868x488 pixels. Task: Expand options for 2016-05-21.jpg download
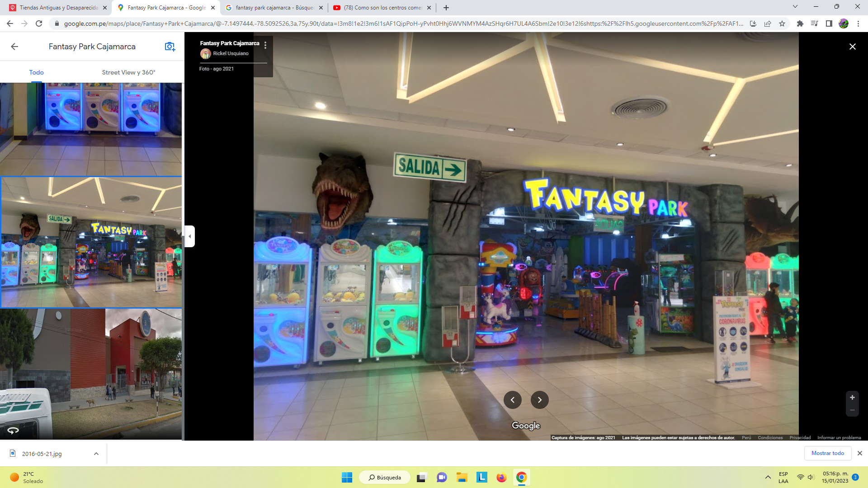[x=96, y=454]
